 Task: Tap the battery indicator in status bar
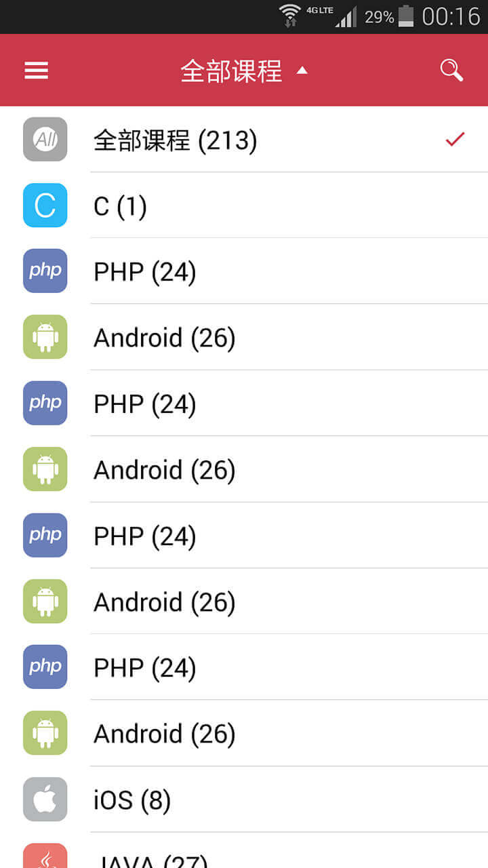point(405,16)
